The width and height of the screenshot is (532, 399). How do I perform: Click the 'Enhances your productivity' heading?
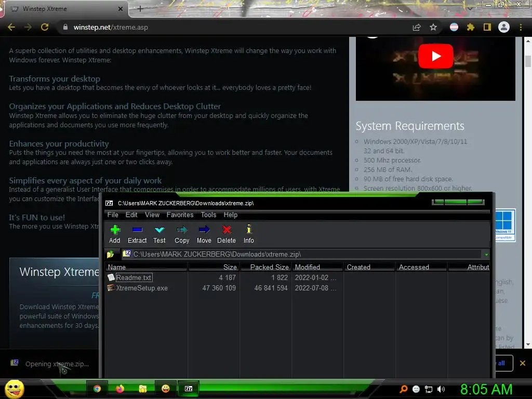59,143
